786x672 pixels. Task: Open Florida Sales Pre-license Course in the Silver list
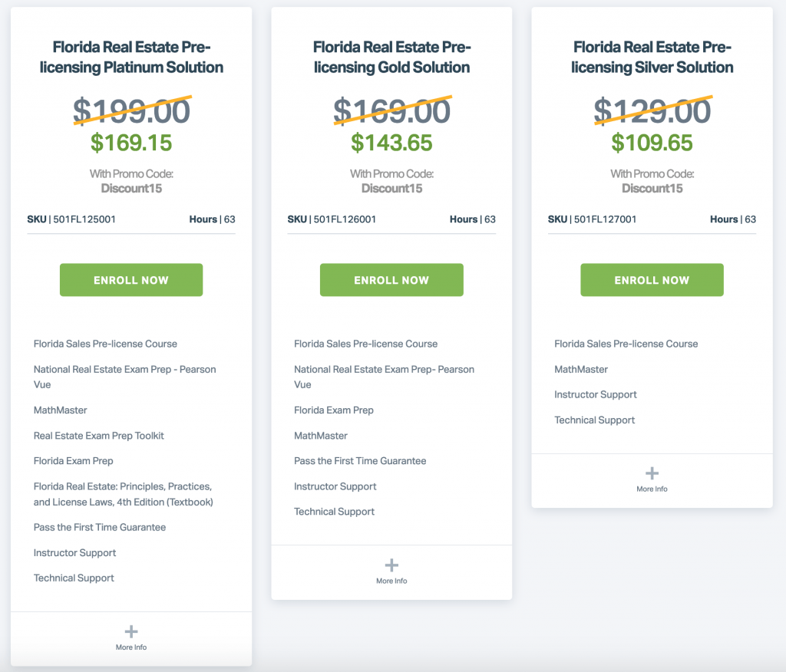click(626, 344)
